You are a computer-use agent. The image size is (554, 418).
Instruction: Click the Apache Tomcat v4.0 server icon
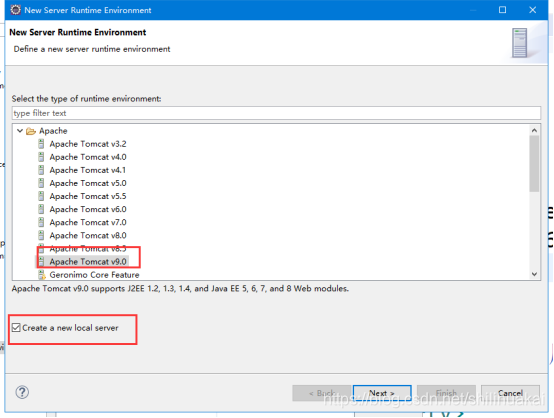pyautogui.click(x=41, y=157)
